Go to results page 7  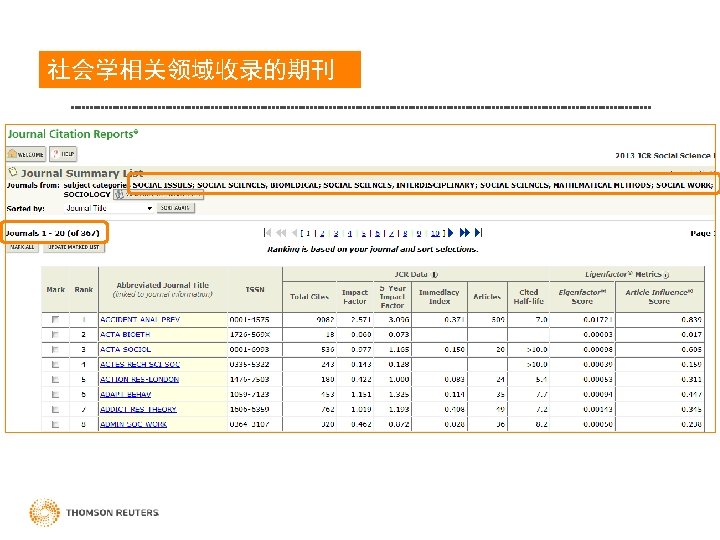coord(391,233)
